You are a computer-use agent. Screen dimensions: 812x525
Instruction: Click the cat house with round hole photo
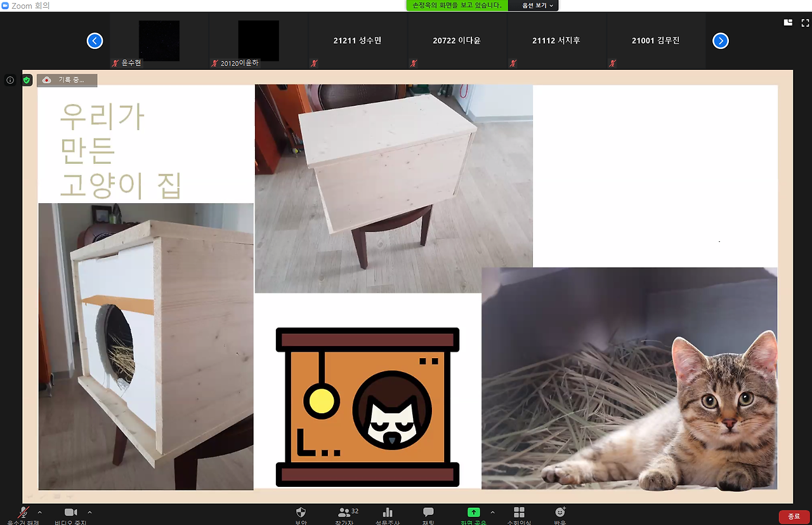pyautogui.click(x=146, y=347)
